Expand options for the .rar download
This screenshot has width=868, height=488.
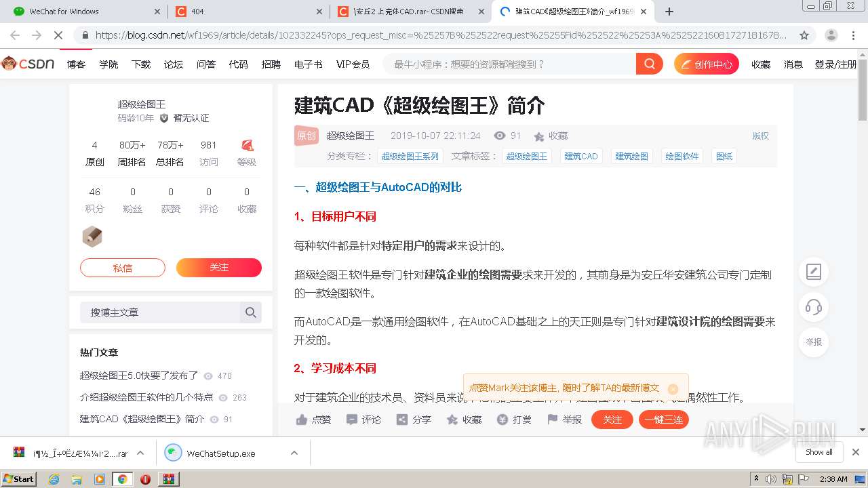pos(140,453)
